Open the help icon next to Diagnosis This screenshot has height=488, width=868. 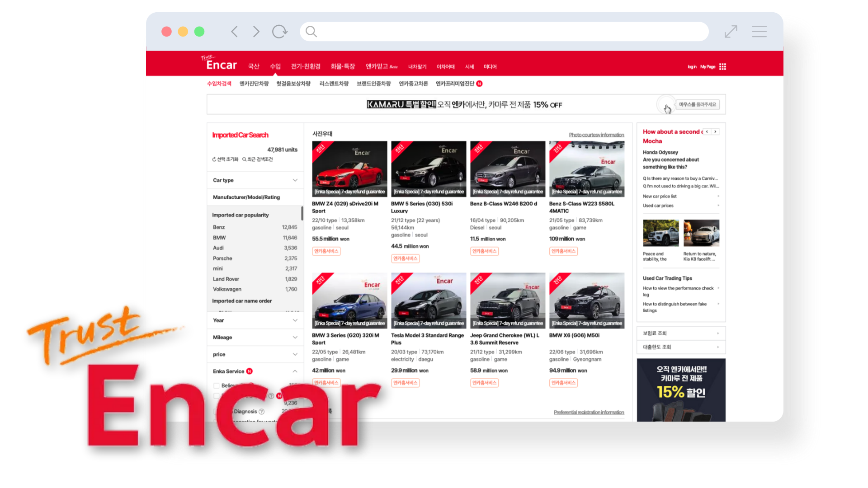point(261,412)
